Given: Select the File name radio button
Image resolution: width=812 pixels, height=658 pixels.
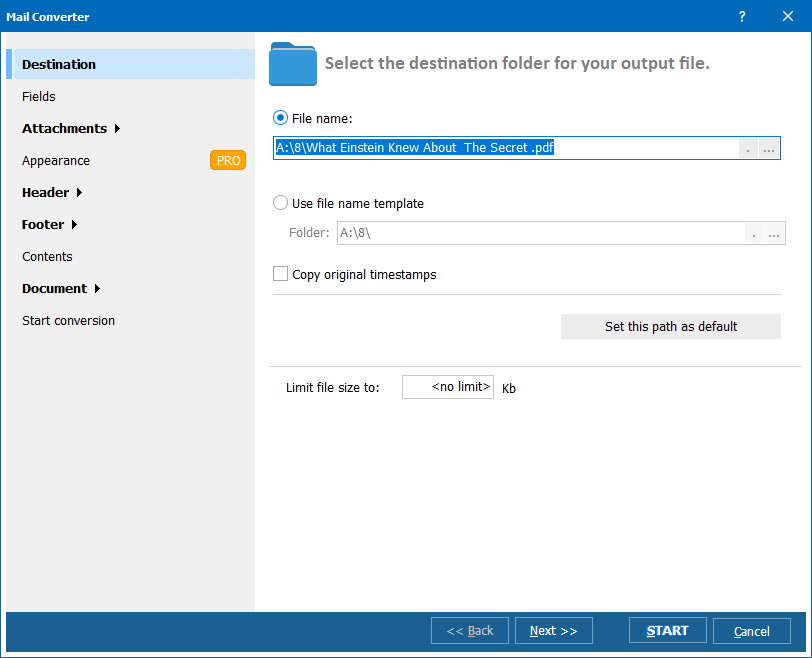Looking at the screenshot, I should (281, 118).
